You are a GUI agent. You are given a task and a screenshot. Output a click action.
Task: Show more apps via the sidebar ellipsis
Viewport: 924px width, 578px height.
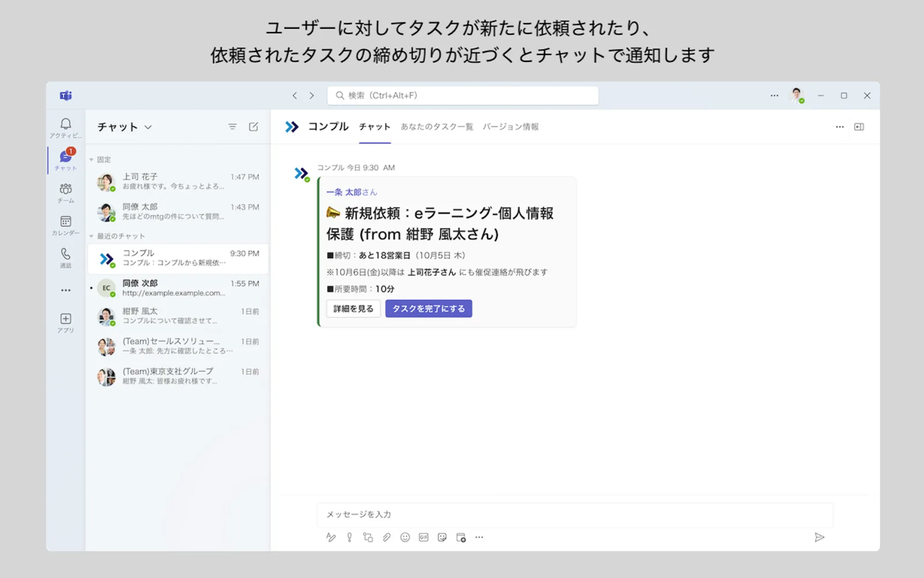[66, 290]
